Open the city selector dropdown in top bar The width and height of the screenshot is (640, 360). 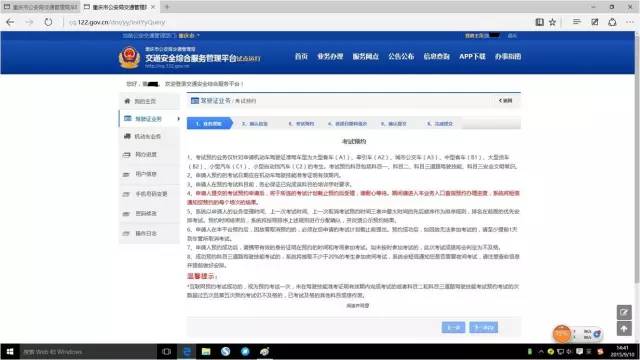click(189, 36)
